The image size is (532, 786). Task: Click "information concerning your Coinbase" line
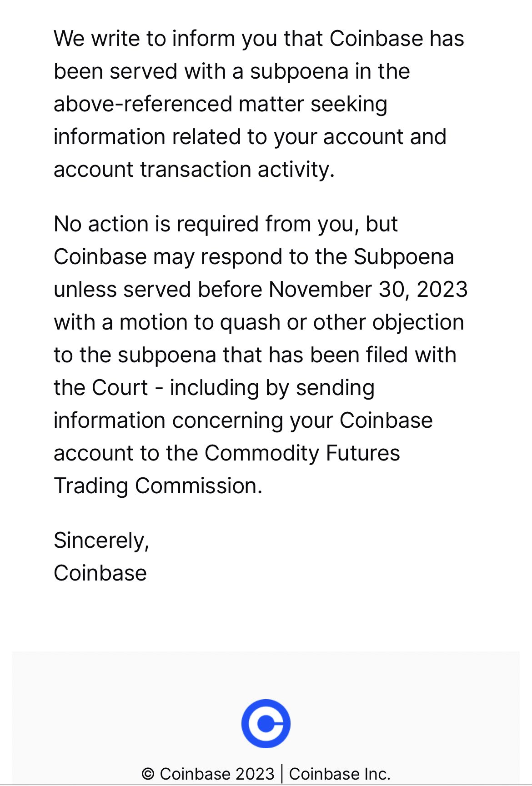(x=243, y=421)
